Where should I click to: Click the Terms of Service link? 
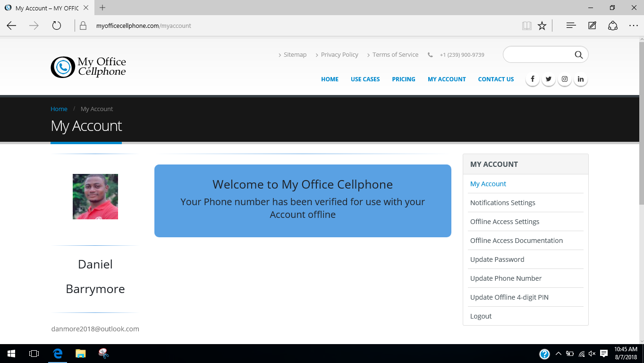395,55
